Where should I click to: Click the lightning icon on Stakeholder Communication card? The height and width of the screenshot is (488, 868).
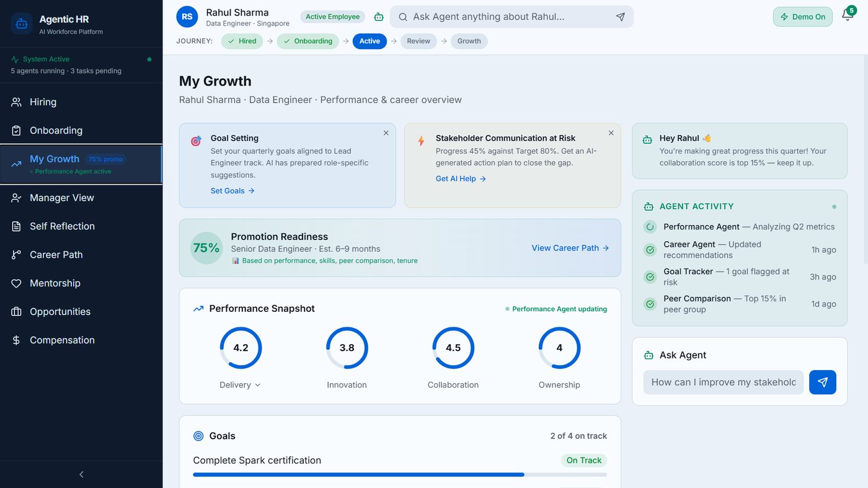click(421, 141)
